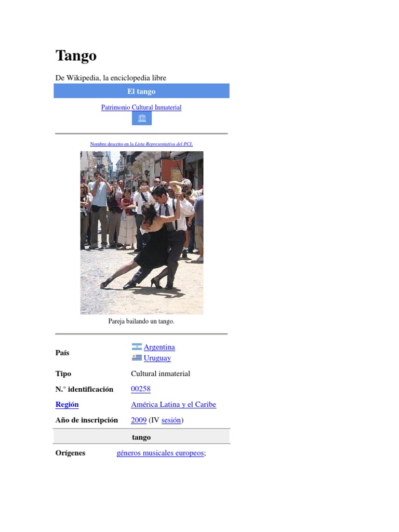This screenshot has width=399, height=532.
Task: Follow the Argentina link
Action: pos(159,347)
